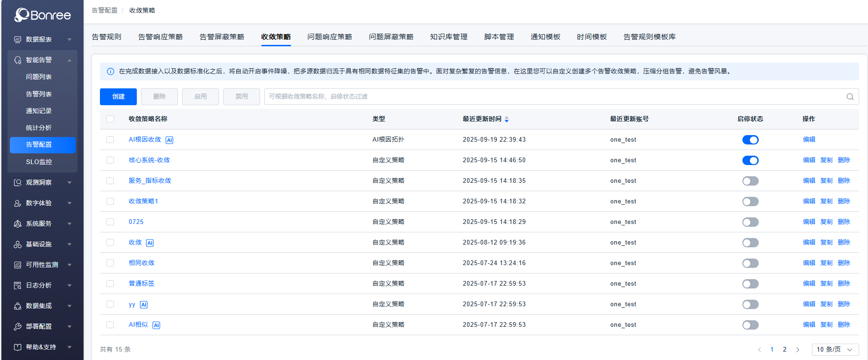The image size is (868, 360).
Task: Click the next page arrow in pagination
Action: click(797, 350)
